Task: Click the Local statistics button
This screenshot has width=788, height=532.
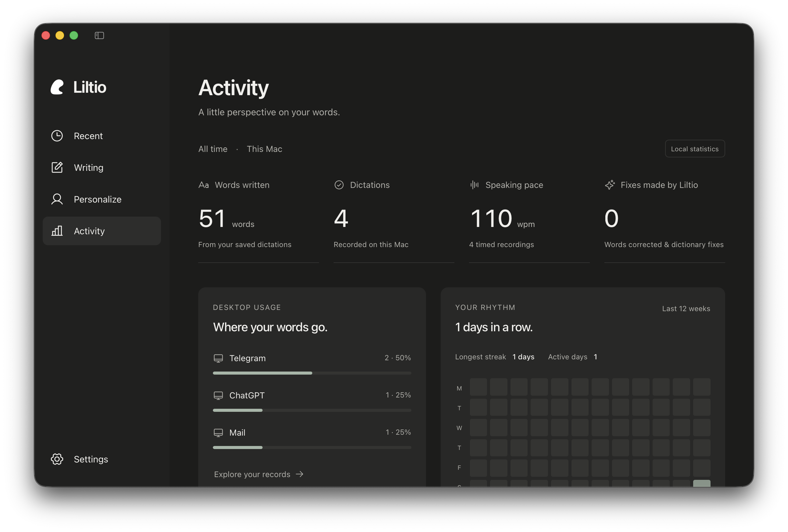Action: tap(695, 149)
